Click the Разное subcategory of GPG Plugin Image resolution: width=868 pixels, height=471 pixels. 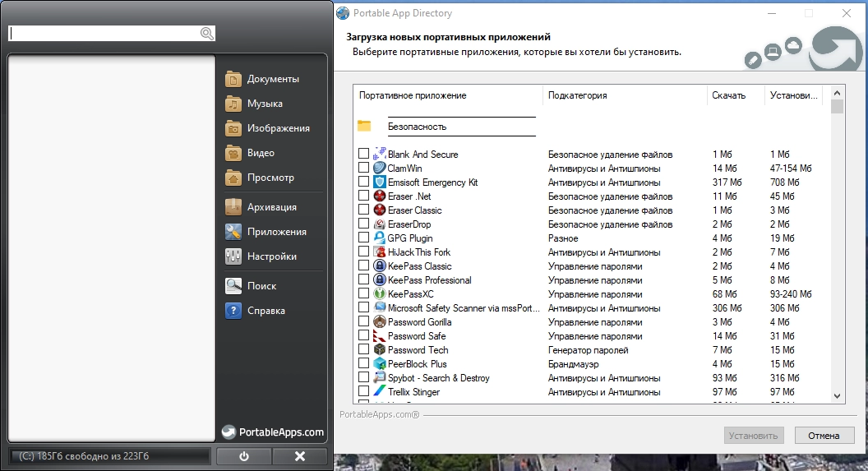tap(563, 238)
